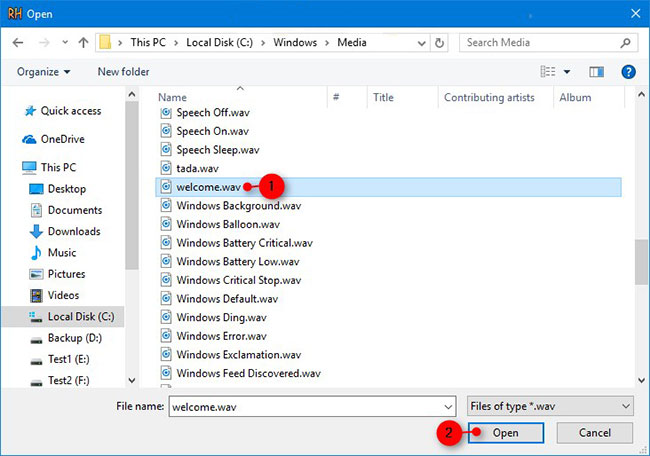The width and height of the screenshot is (650, 456).
Task: Select Test2 (F:) drive in sidebar
Action: coord(60,380)
